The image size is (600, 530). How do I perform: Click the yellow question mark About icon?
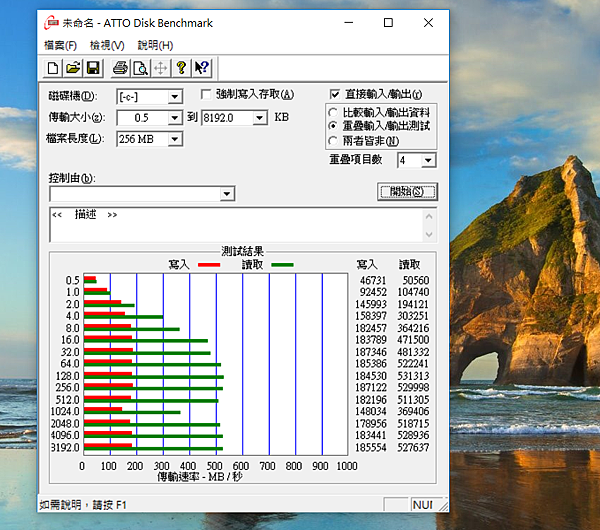tap(181, 68)
